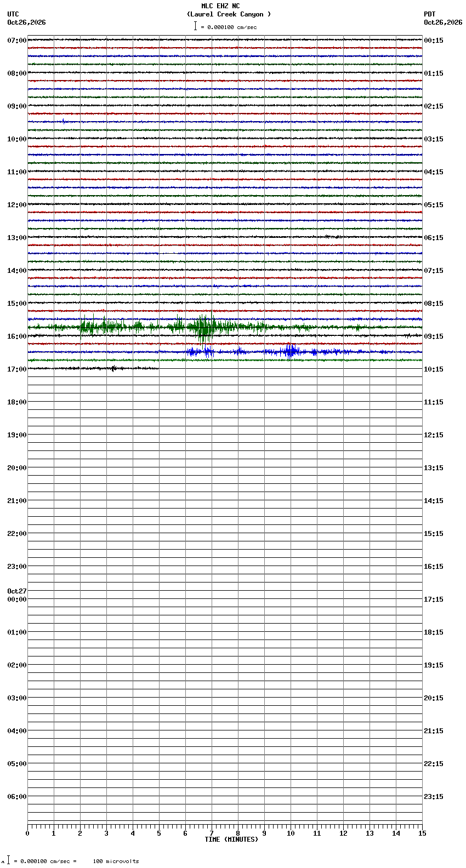466x868 pixels.
Task: Click the '08:00' UTC time label
Action: pyautogui.click(x=17, y=73)
